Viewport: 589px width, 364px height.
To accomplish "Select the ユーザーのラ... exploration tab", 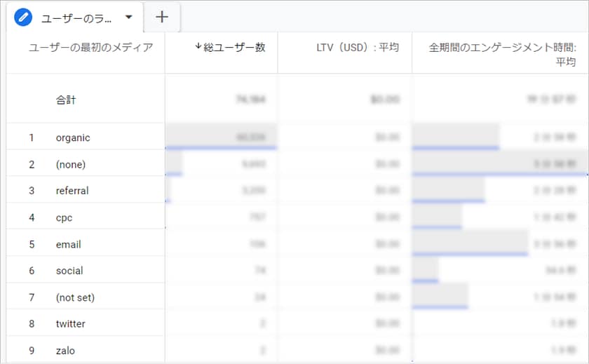I will click(x=76, y=17).
